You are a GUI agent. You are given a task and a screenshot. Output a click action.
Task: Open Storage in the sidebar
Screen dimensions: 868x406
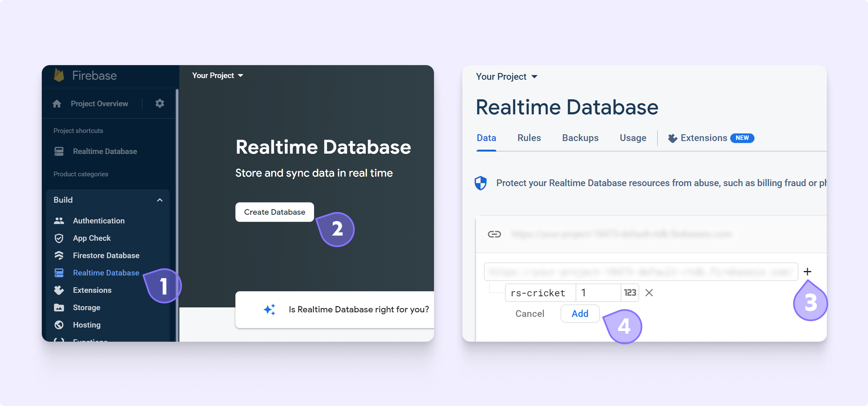pos(86,308)
